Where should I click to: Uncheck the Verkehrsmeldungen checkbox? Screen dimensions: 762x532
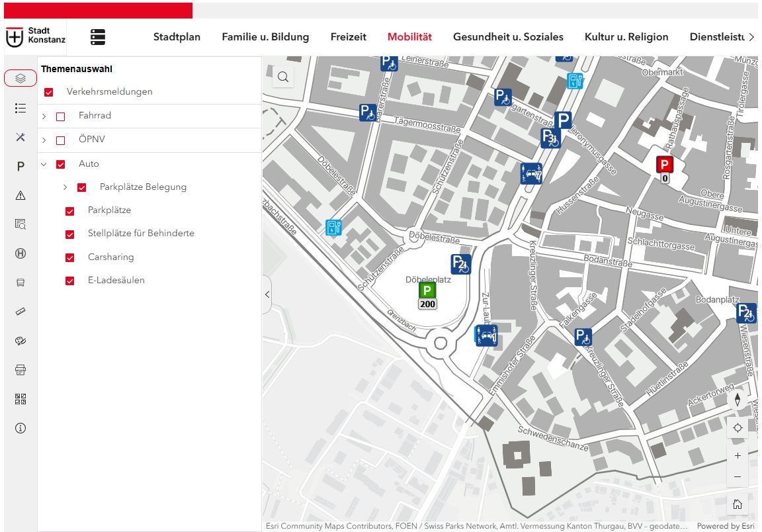tap(48, 92)
